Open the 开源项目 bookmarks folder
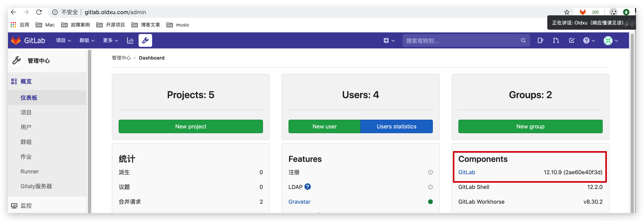The image size is (644, 221). click(x=110, y=25)
